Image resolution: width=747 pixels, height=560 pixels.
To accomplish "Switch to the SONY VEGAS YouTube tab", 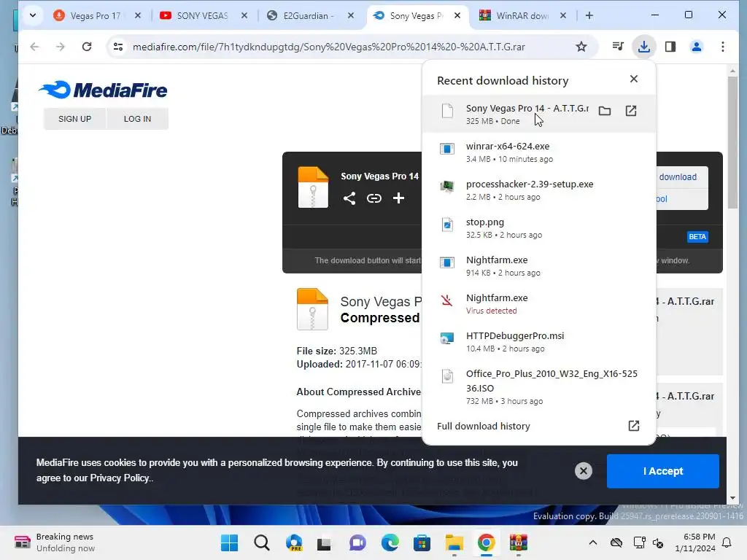I will (203, 16).
